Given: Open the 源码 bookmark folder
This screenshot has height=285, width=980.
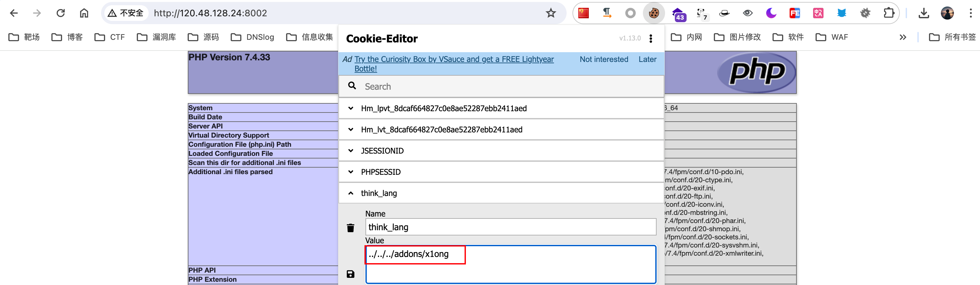Looking at the screenshot, I should click(203, 37).
